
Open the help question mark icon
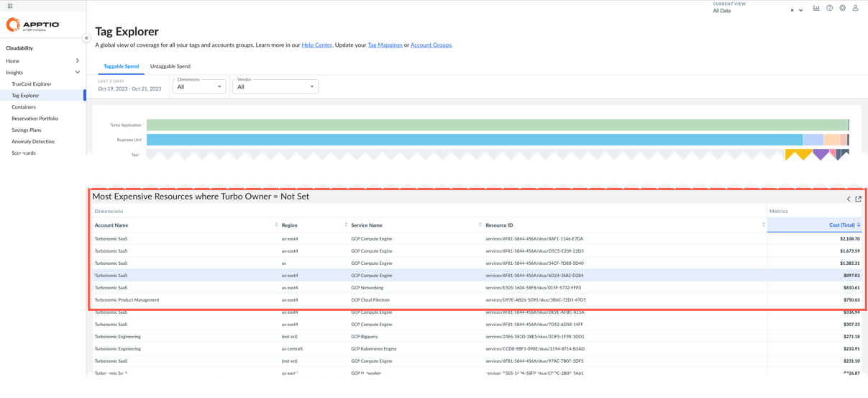click(829, 8)
